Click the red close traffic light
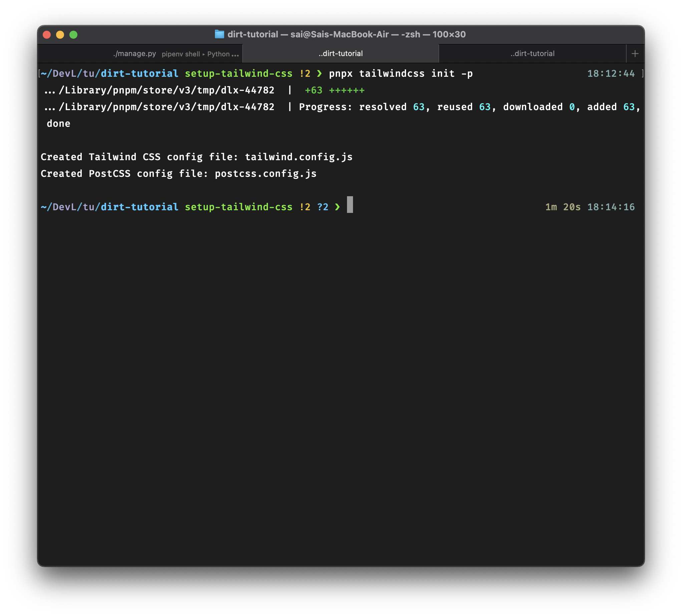 click(x=47, y=34)
